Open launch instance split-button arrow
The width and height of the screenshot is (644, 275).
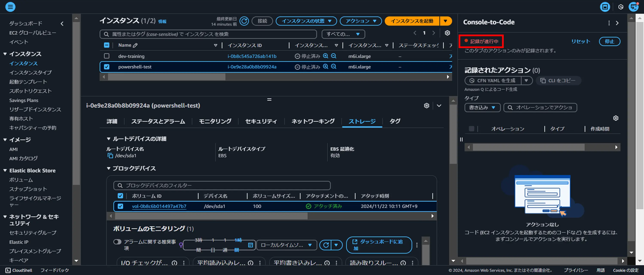446,21
